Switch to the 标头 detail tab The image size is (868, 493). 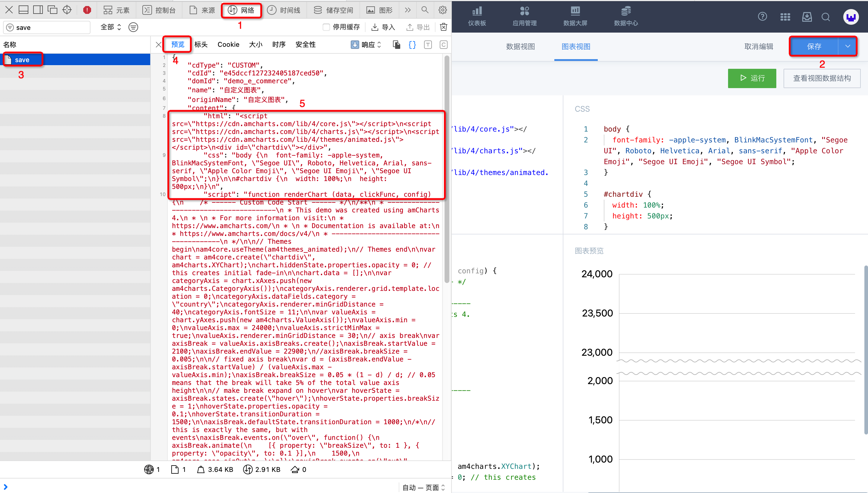point(201,45)
